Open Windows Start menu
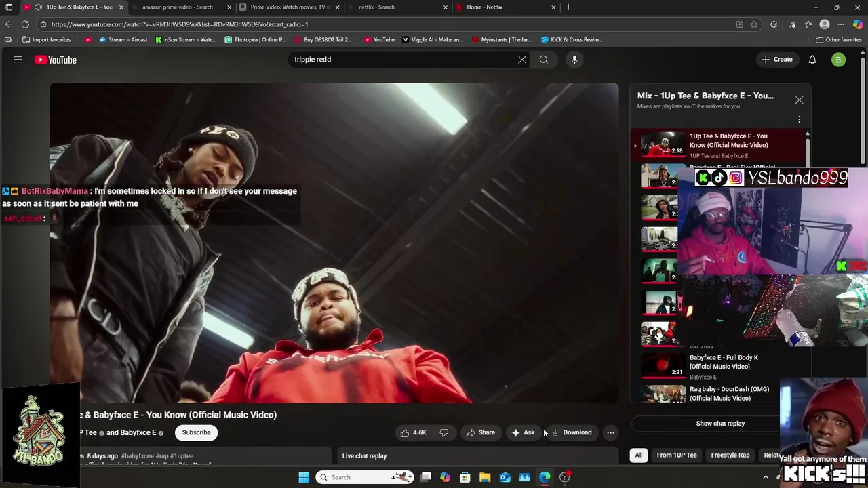The width and height of the screenshot is (868, 488). [x=304, y=477]
